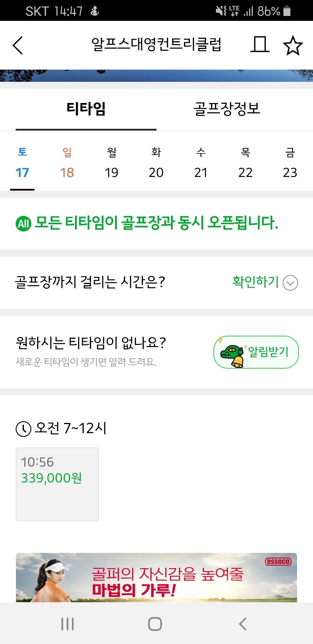Screen dimensions: 313x644
Task: Open the 확인하기 travel time link
Action: (x=256, y=282)
